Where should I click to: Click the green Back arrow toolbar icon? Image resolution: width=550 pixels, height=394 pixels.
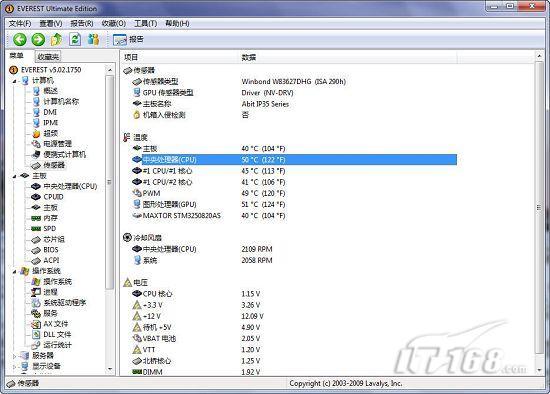pyautogui.click(x=20, y=39)
